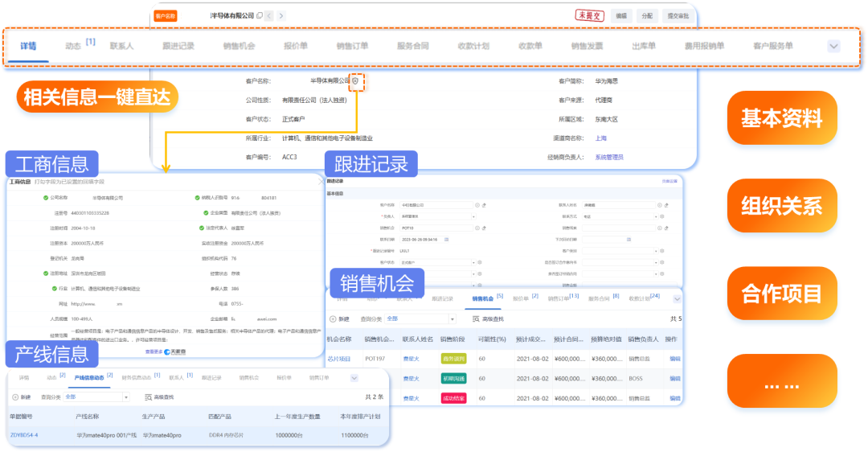Select 产线信息动态 tab in bottom-left panel
868x452 pixels.
[89, 378]
